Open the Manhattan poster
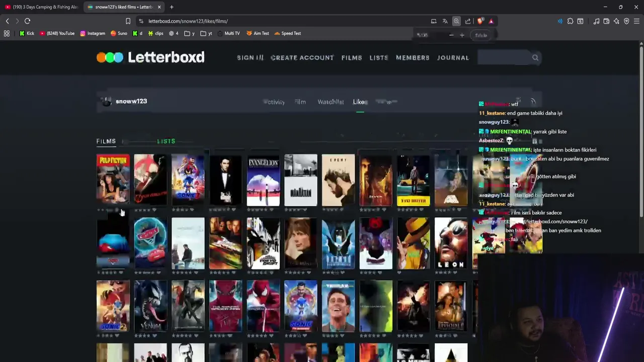The height and width of the screenshot is (362, 644). point(301,180)
